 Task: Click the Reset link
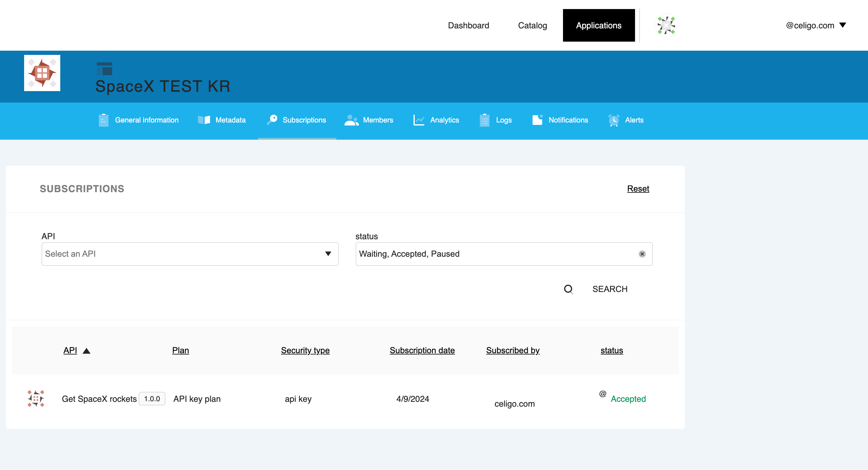pos(638,189)
